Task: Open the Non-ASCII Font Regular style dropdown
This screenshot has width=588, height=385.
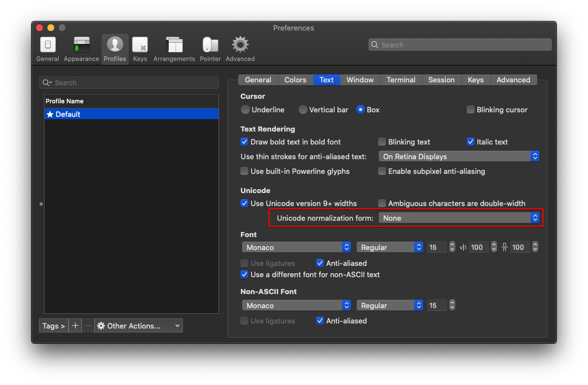Action: point(390,305)
